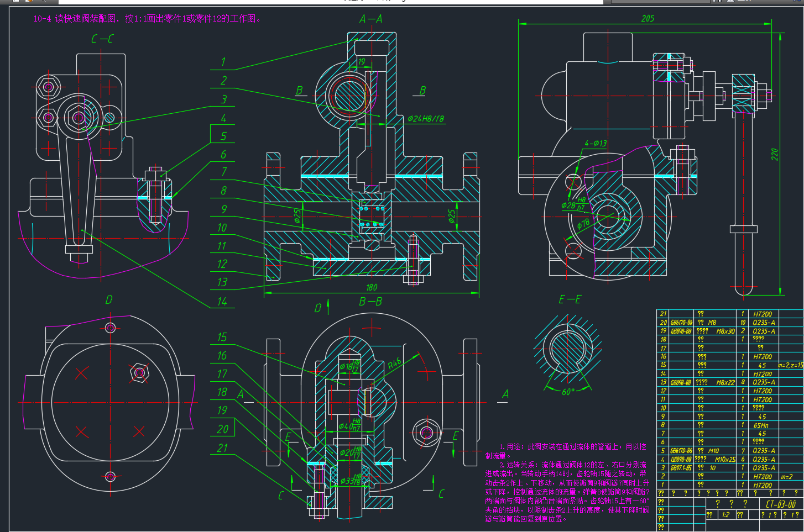Click the 4-Φ13 hole annotation
This screenshot has width=804, height=532.
(x=596, y=144)
